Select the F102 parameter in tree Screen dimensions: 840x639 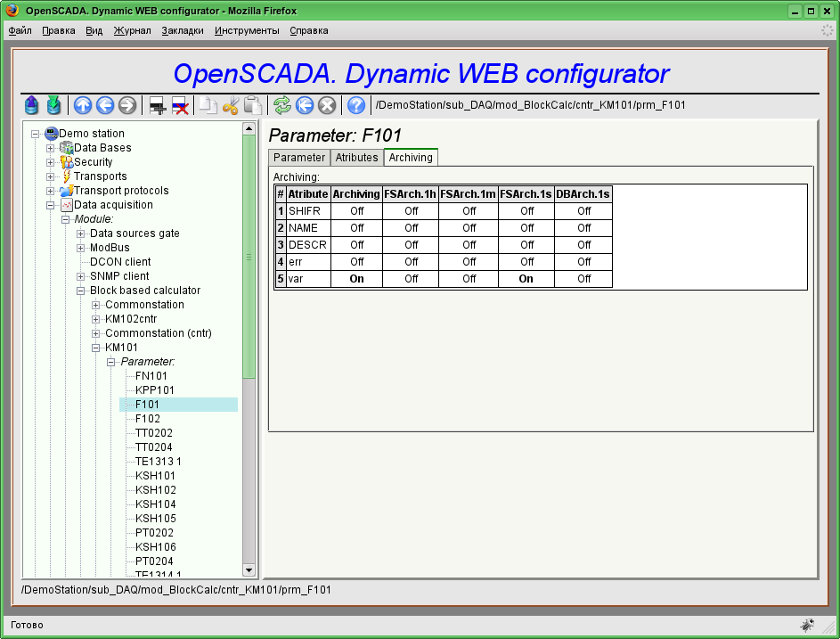(x=148, y=419)
